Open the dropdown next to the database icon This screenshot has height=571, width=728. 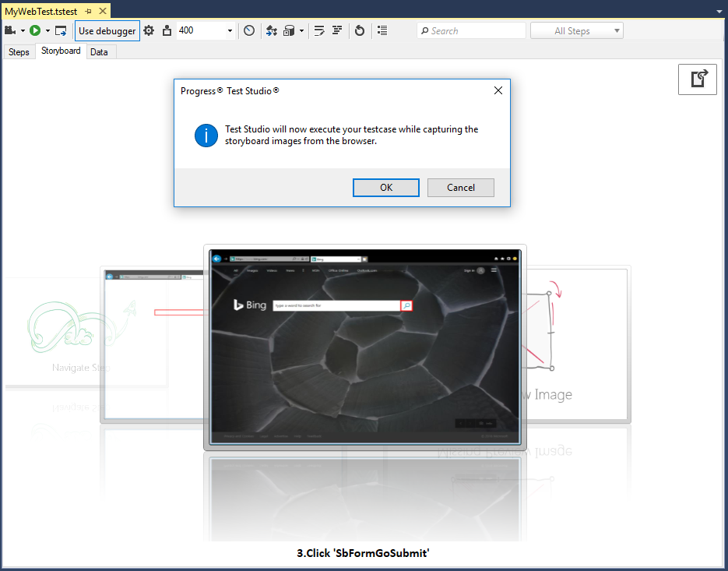pos(302,31)
